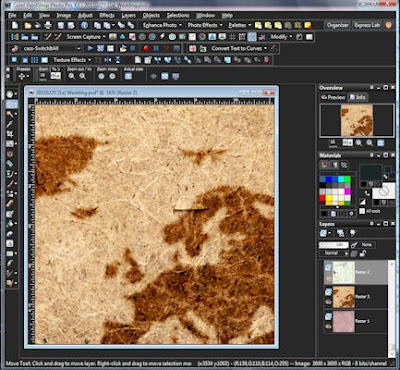Click the Zoom in magnifier in options bar
This screenshot has height=370, width=400.
pos(83,76)
